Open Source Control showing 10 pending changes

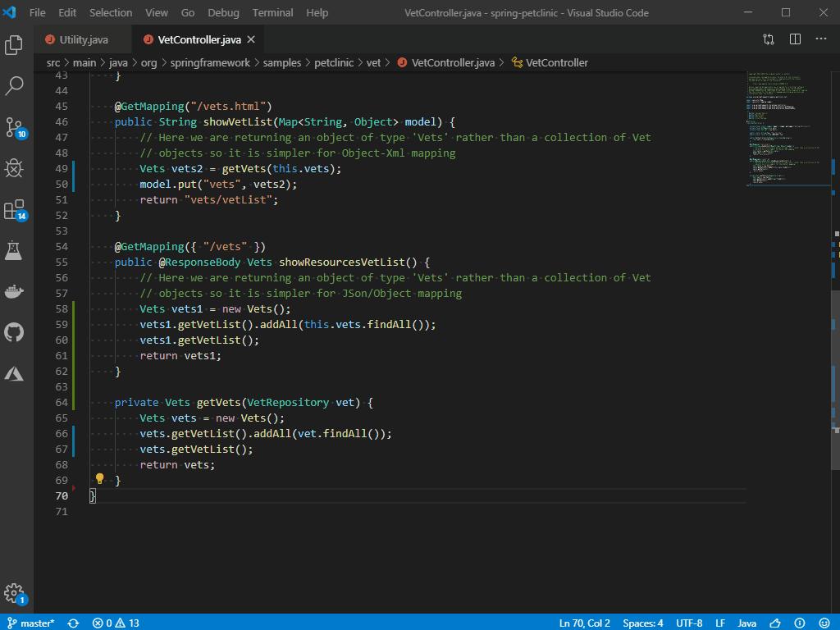(x=13, y=127)
